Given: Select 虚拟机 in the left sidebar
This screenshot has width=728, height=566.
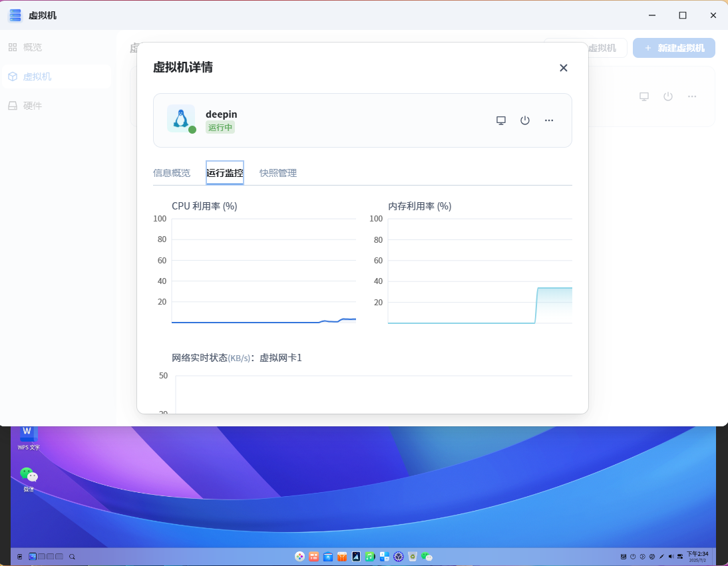Looking at the screenshot, I should point(37,76).
